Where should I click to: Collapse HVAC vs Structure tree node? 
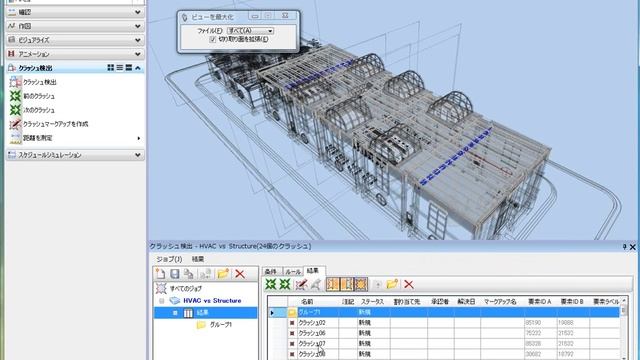tap(162, 301)
